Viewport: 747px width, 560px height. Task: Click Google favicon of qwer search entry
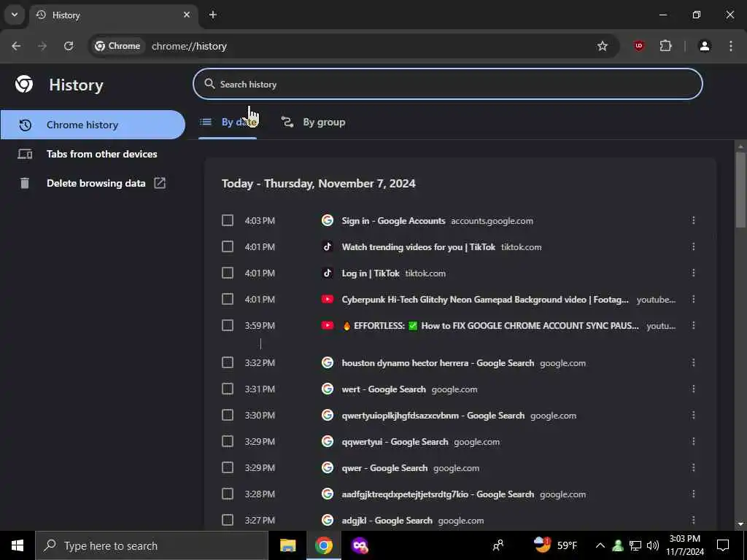[x=328, y=467]
